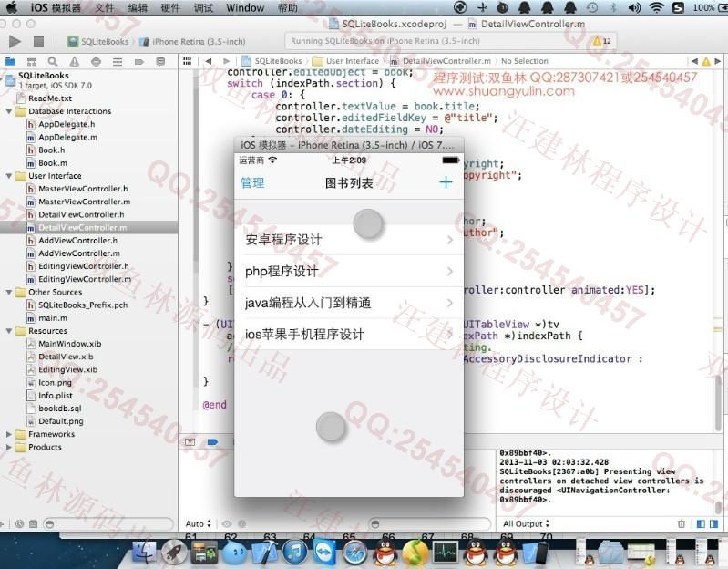
Task: Select AppDelegate.h in navigator
Action: (67, 124)
